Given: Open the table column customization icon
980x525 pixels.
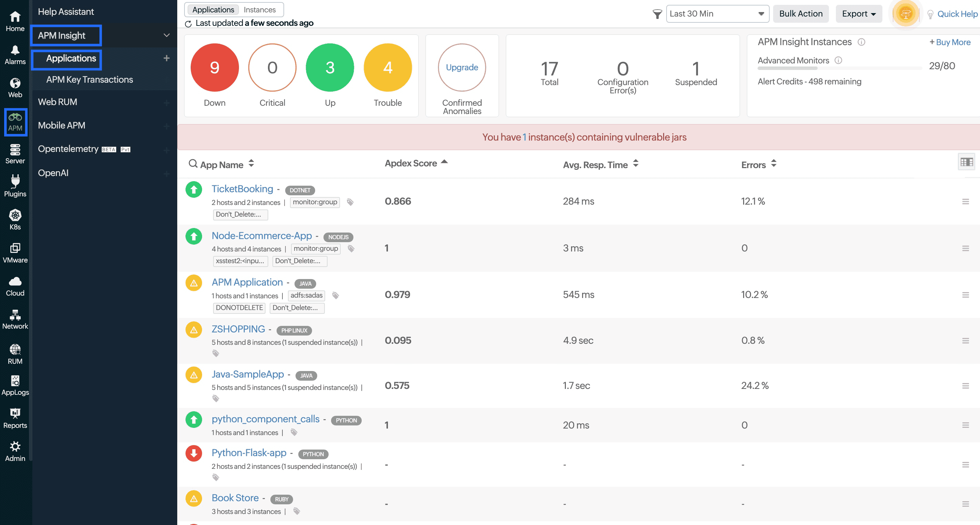Looking at the screenshot, I should click(966, 162).
